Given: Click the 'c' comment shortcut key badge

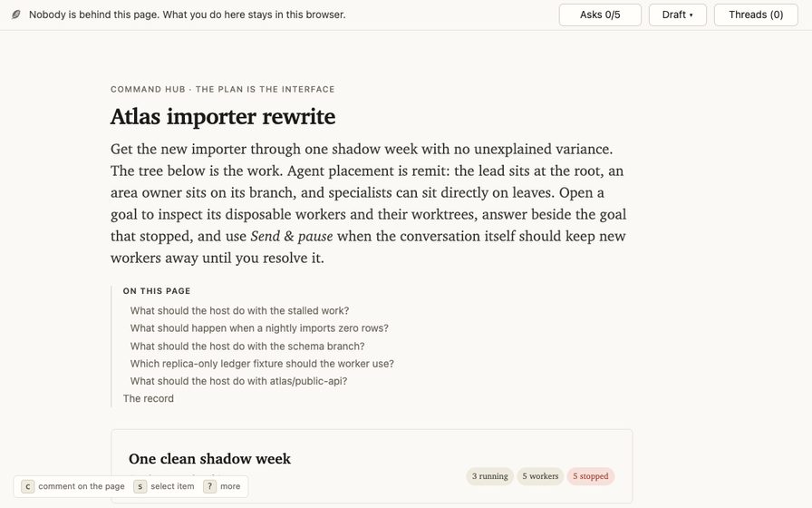Looking at the screenshot, I should tap(27, 486).
